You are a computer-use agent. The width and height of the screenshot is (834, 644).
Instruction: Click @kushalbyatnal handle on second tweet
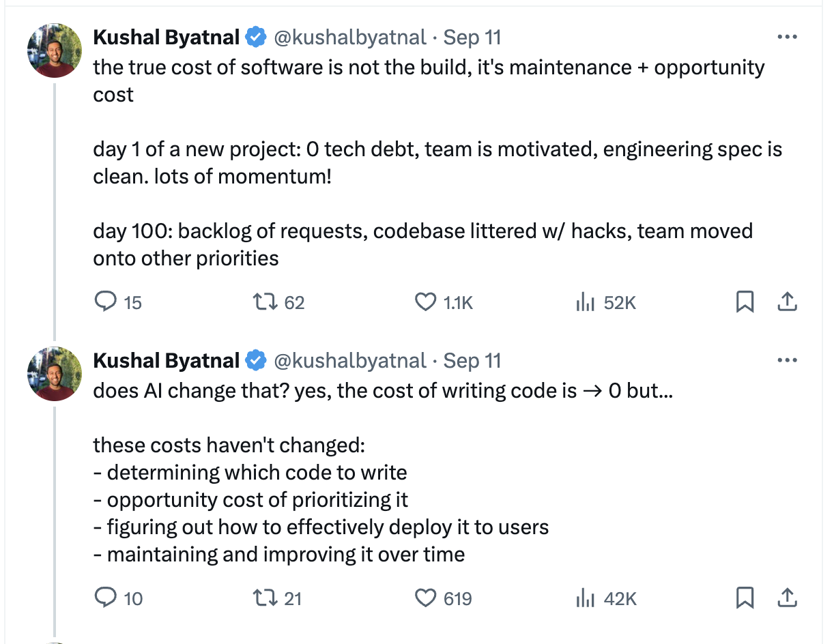point(349,361)
